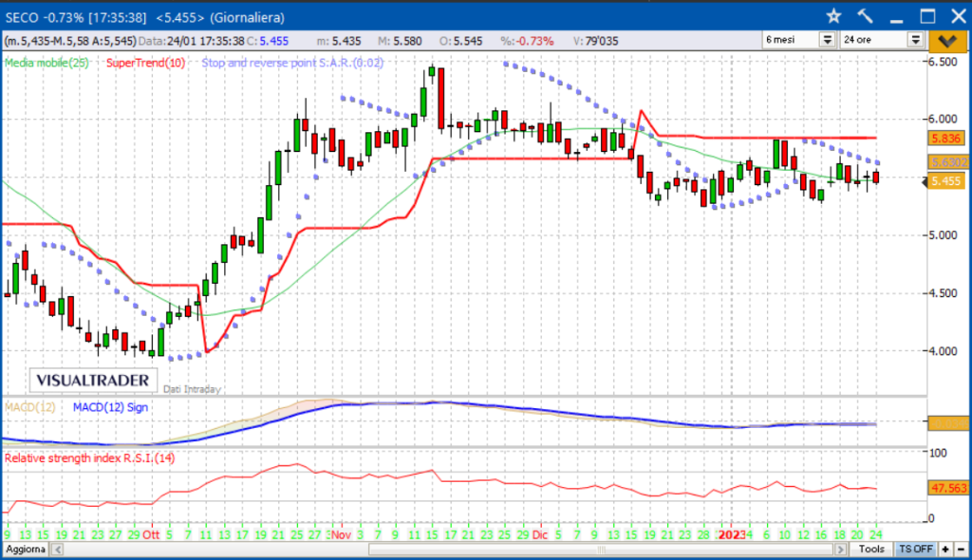
Task: Click the minimum value m: 5.435
Action: point(339,41)
